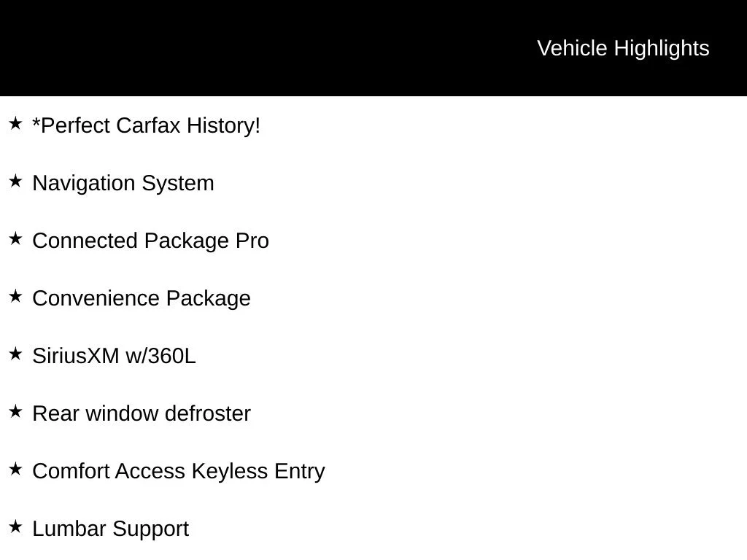Click the Navigation System highlight
The width and height of the screenshot is (747, 560).
pyautogui.click(x=123, y=184)
